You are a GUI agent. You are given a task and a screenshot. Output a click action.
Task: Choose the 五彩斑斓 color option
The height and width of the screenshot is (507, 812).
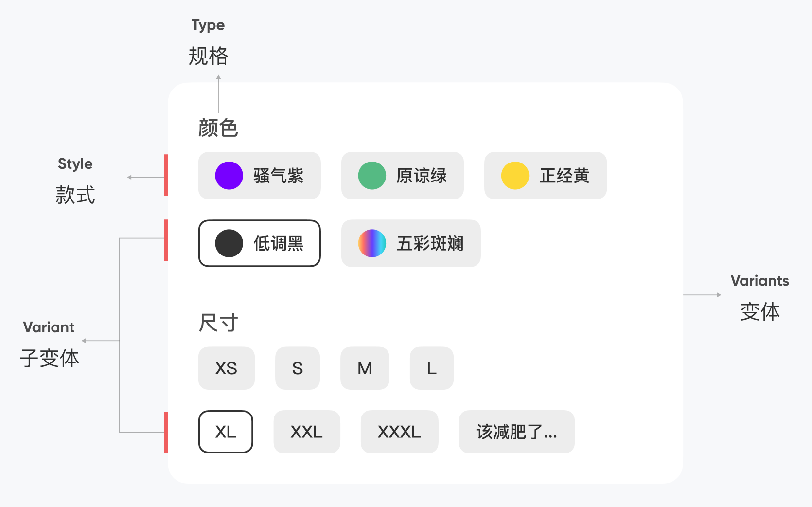pyautogui.click(x=430, y=243)
